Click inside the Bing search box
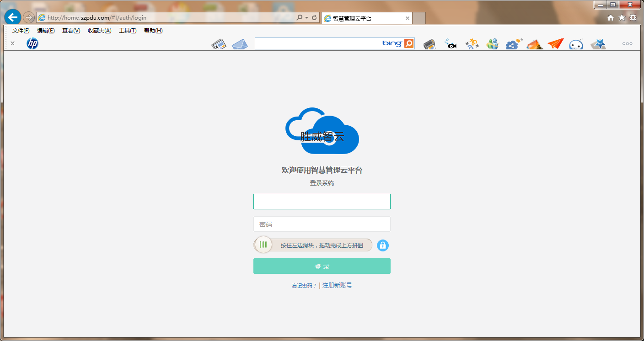644x341 pixels. [x=318, y=43]
